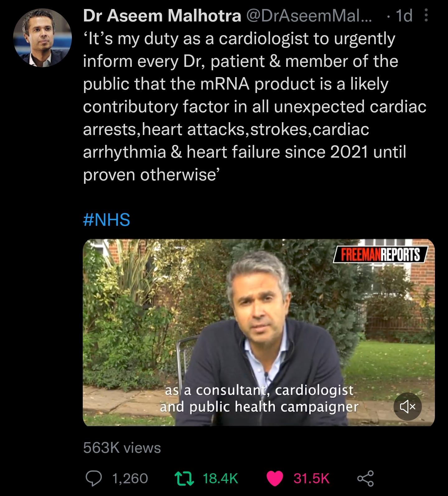Open Dr Aseem Malhotra's profile picture
448x496 pixels.
[x=42, y=38]
